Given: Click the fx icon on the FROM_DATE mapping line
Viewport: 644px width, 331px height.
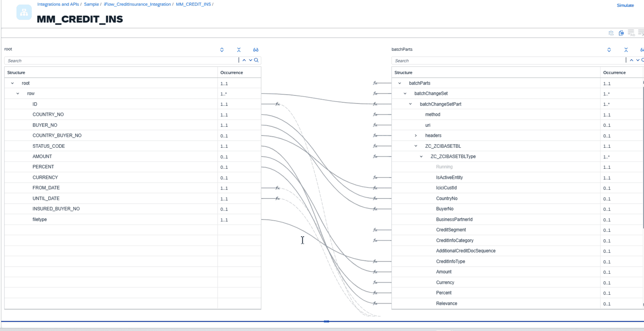Looking at the screenshot, I should [277, 188].
